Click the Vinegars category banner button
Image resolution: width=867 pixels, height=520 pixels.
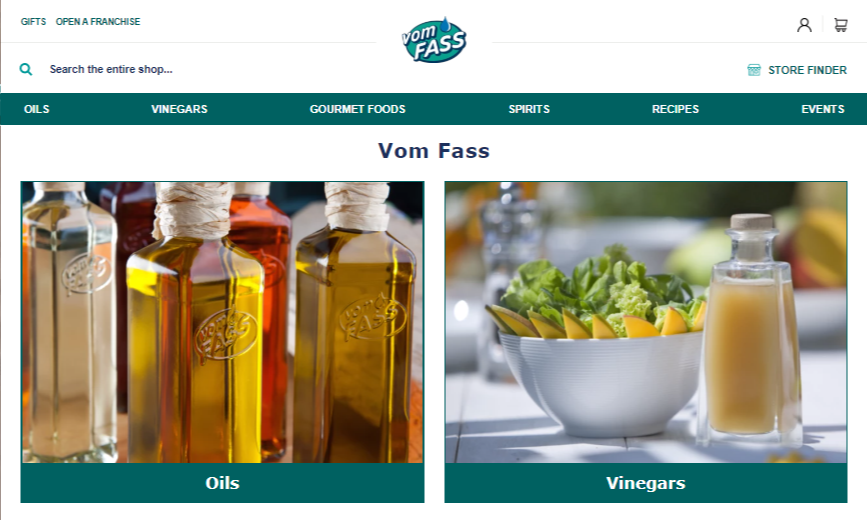click(x=646, y=483)
